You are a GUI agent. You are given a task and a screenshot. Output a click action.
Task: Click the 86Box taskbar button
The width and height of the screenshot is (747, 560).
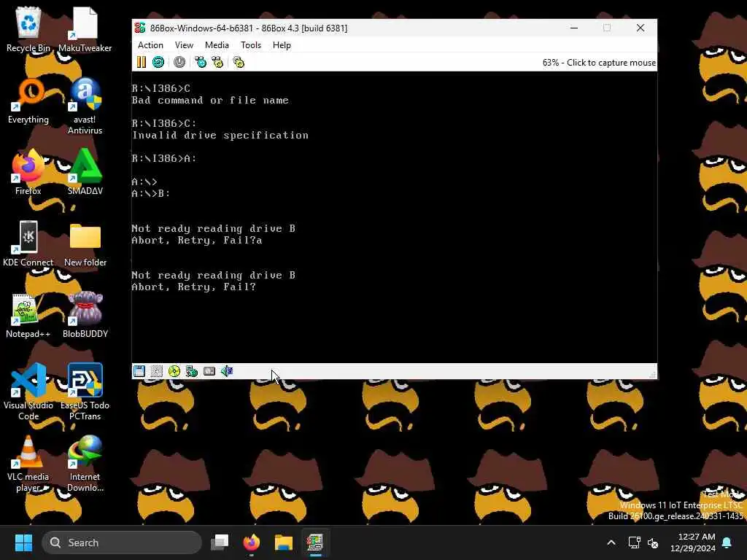315,542
